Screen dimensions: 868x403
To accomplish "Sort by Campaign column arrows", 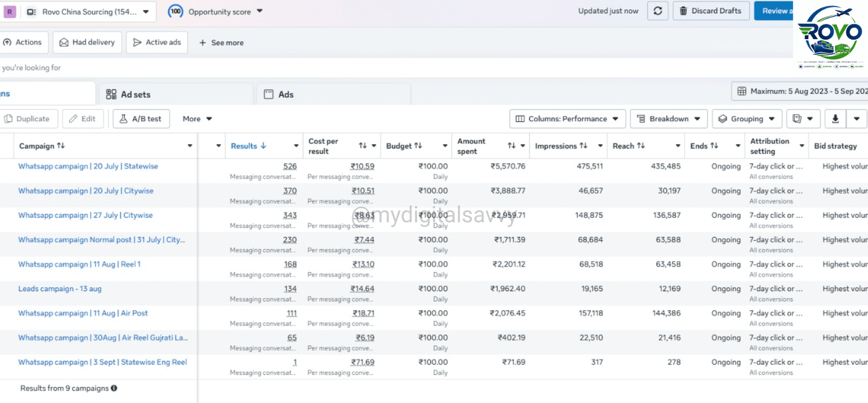I will pos(61,146).
